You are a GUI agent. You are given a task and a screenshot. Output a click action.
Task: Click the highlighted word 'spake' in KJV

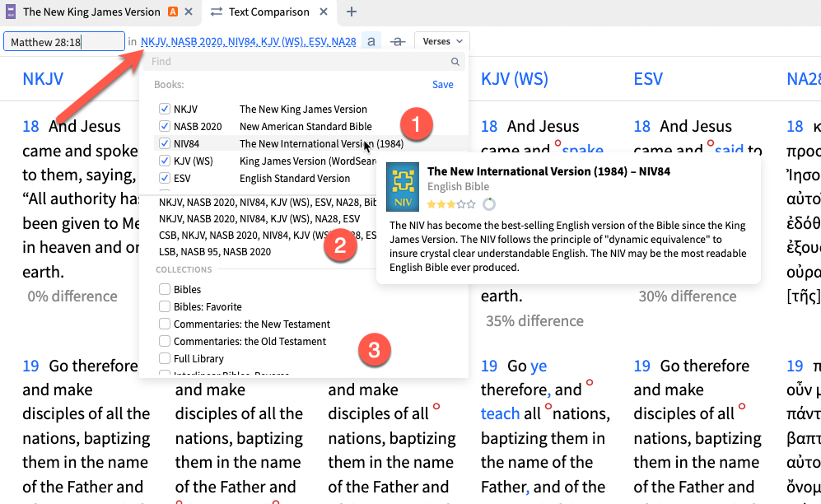coord(582,148)
